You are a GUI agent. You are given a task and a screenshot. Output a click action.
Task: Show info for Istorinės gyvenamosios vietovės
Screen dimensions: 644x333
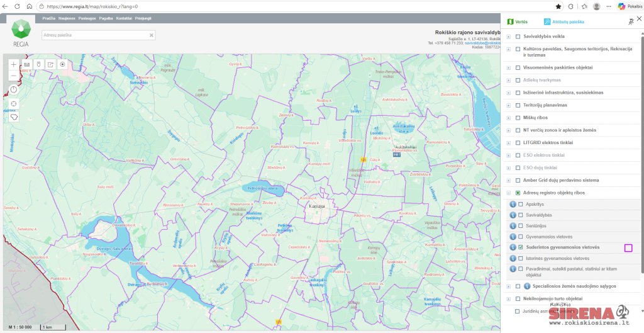(x=513, y=258)
